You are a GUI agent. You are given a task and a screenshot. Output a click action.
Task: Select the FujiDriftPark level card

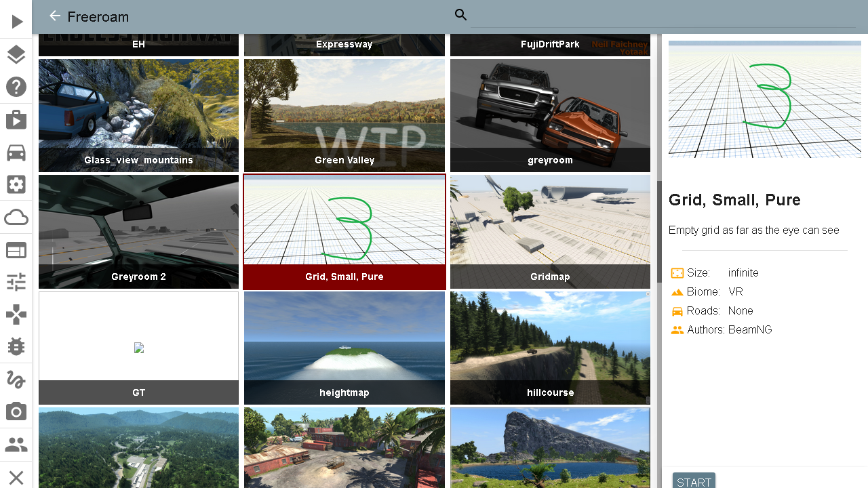click(550, 45)
